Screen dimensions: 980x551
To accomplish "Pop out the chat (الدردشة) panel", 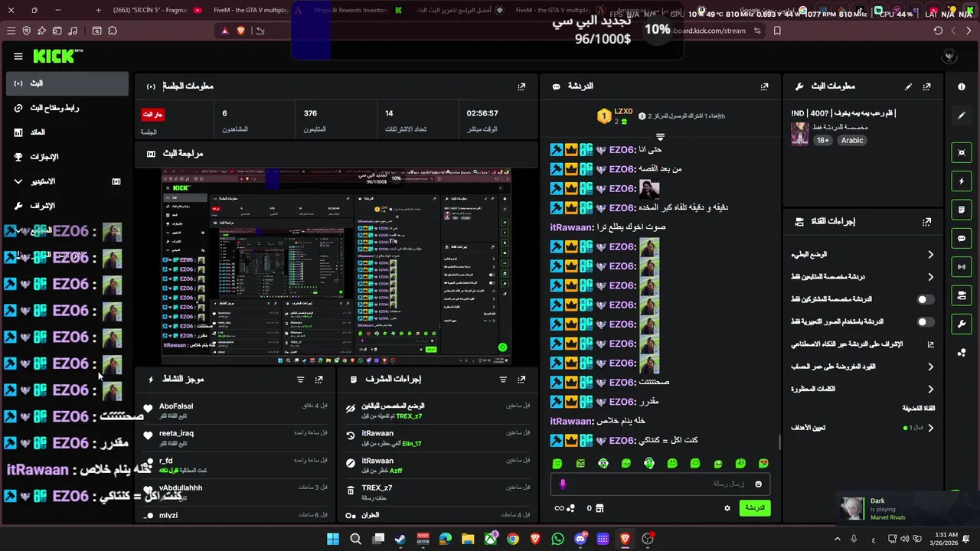I will (x=764, y=86).
